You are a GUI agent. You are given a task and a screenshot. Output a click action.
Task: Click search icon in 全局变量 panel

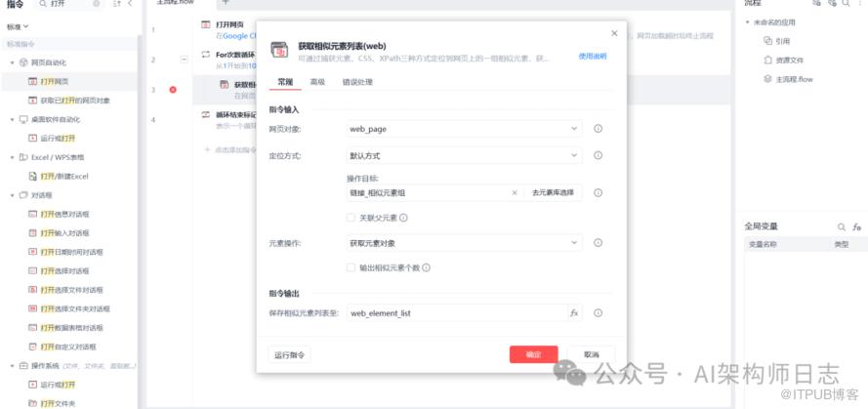tap(842, 226)
